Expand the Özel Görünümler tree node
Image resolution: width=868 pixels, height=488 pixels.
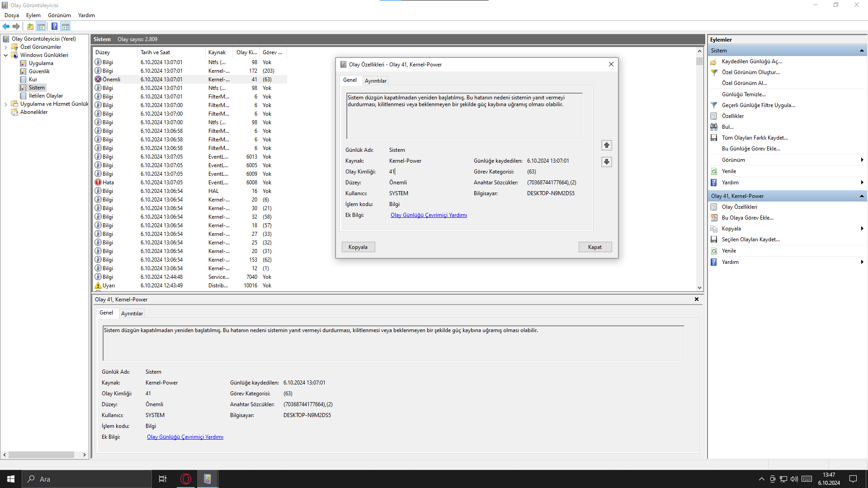point(5,47)
